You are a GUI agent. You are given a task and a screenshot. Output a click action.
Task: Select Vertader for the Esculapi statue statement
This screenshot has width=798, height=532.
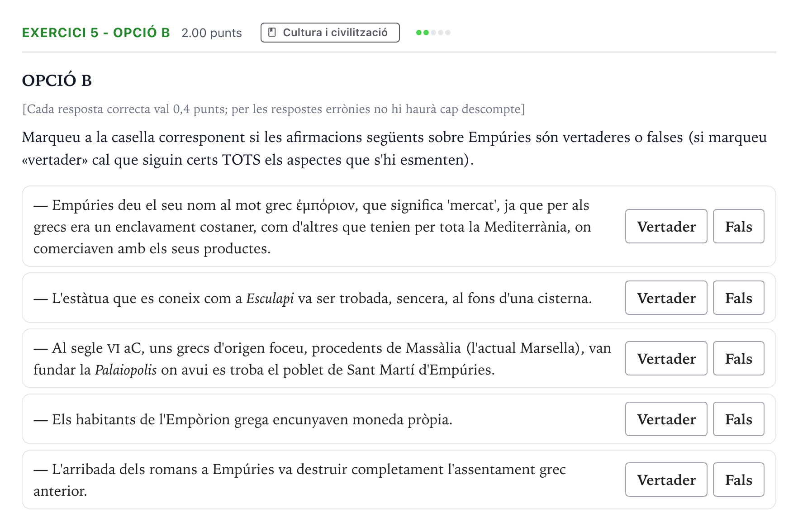click(x=666, y=298)
